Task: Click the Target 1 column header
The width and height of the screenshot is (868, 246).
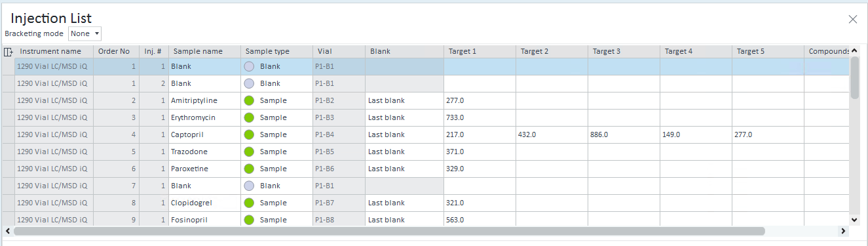Action: pos(480,51)
